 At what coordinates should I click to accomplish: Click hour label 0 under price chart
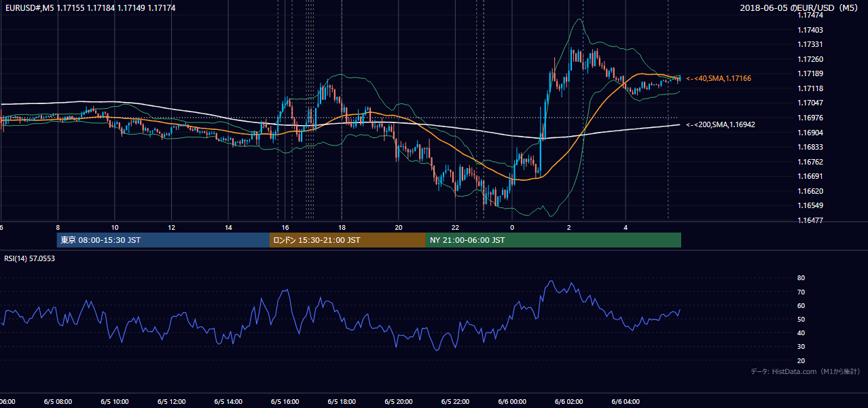pyautogui.click(x=512, y=227)
